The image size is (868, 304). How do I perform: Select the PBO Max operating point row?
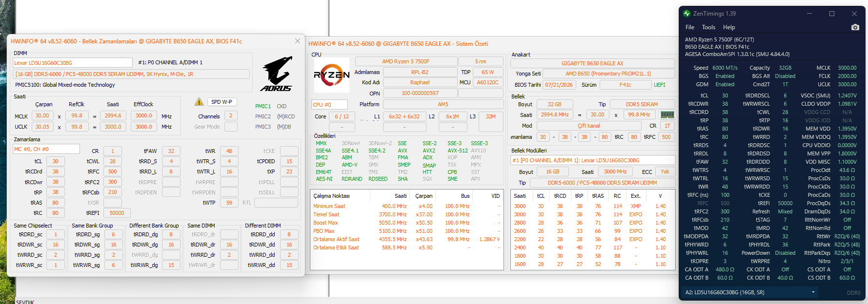(406, 231)
